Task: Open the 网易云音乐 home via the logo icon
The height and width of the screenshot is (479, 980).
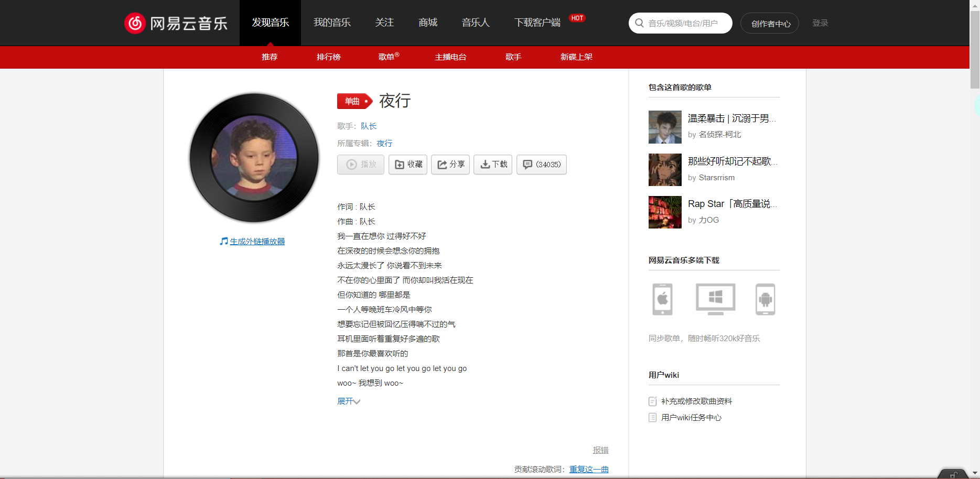Action: (135, 23)
